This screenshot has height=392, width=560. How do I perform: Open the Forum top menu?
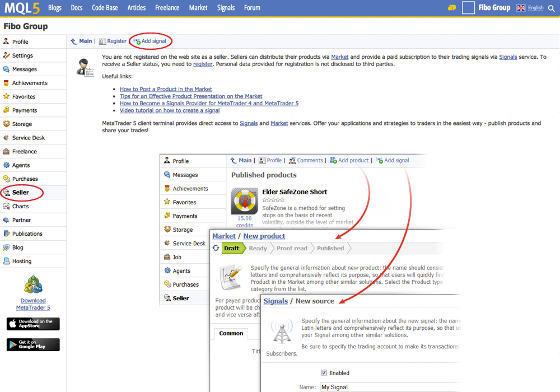(252, 7)
